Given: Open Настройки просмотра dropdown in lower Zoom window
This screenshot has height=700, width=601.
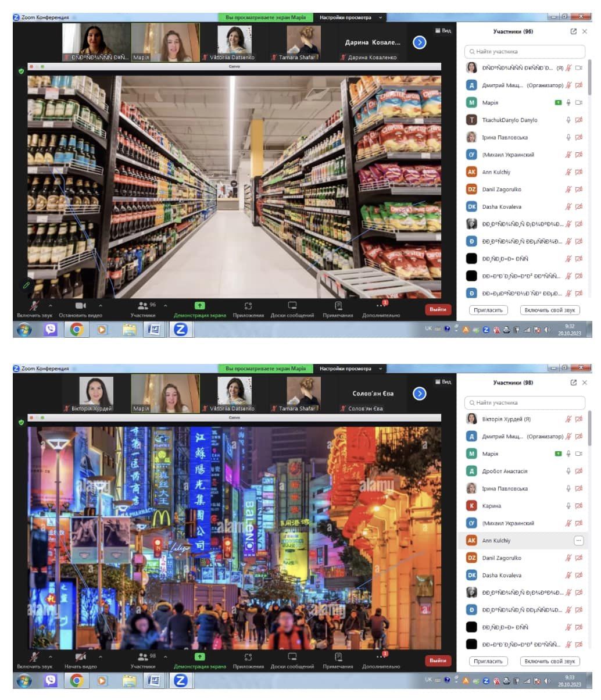Looking at the screenshot, I should click(350, 369).
